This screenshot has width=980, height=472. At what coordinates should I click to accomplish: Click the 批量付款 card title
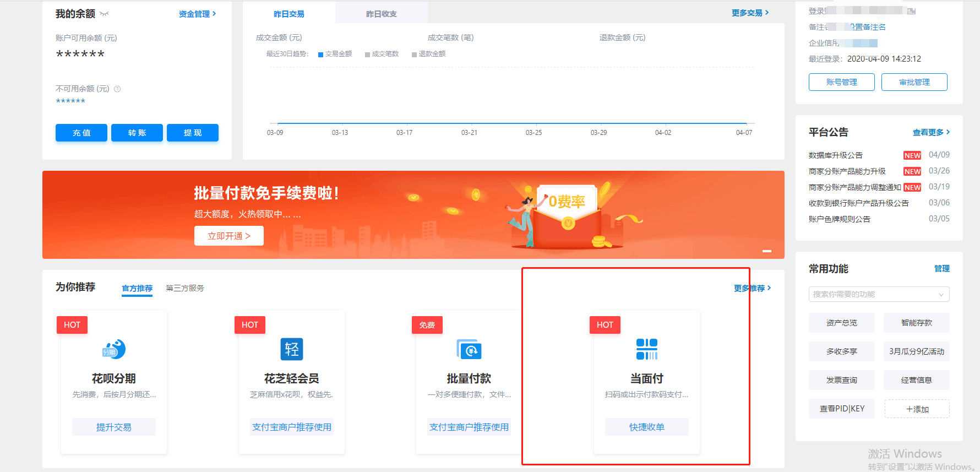[x=469, y=378]
